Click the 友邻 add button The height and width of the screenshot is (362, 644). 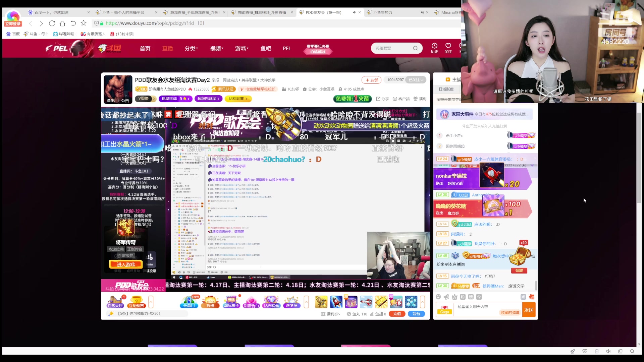[x=371, y=80]
